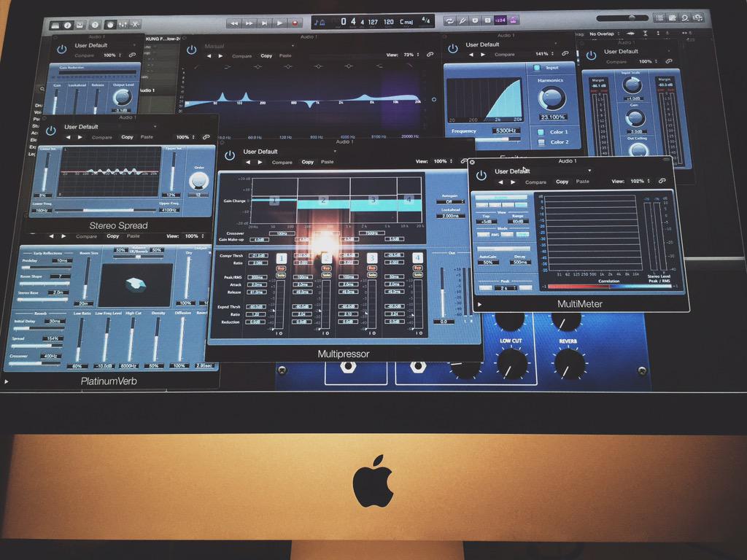Click the Fast Forward transport button
Viewport: 747px width, 560px height.
pyautogui.click(x=249, y=23)
